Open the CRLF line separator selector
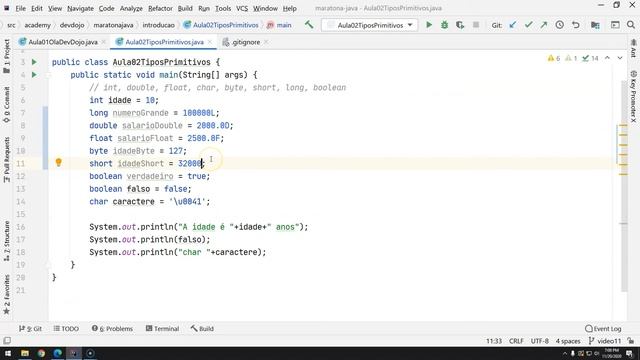This screenshot has width=640, height=360. point(516,341)
